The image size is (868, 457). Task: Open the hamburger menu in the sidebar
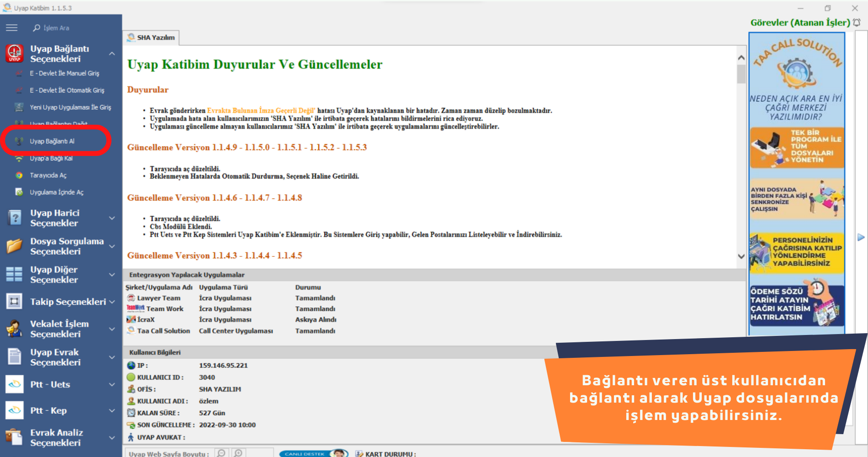pyautogui.click(x=12, y=28)
